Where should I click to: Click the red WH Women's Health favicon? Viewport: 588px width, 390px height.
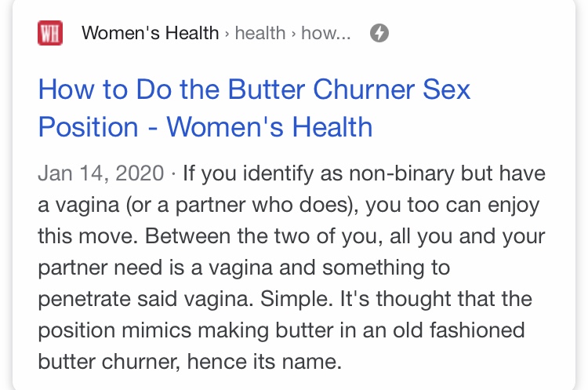50,33
